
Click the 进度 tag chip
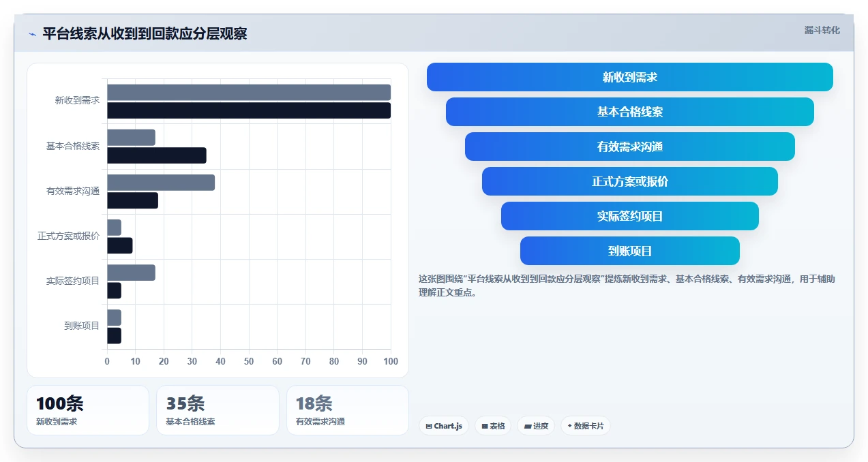(536, 426)
